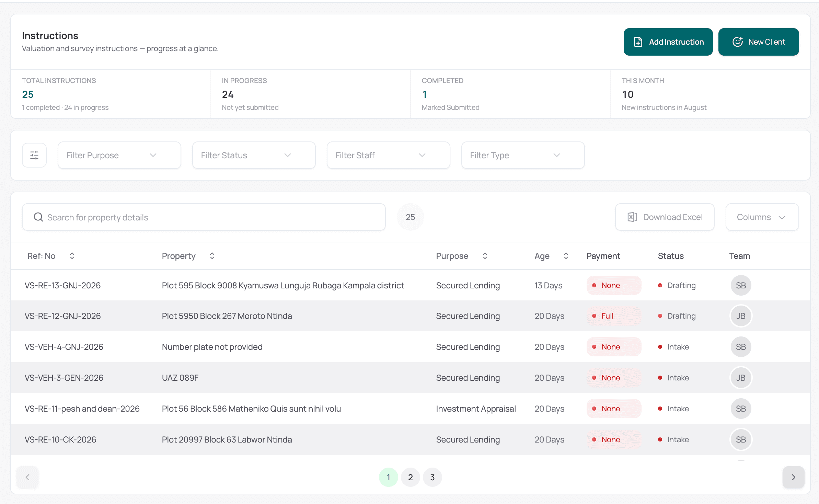Click the Total Instructions stat card
The width and height of the screenshot is (819, 504).
111,94
